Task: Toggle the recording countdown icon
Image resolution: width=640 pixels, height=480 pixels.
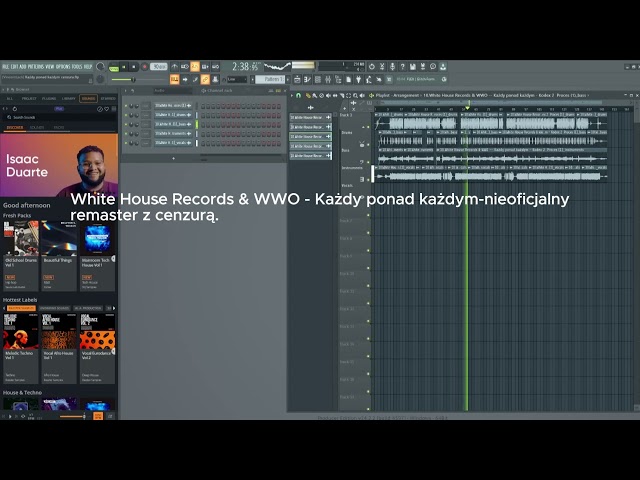Action: 195,67
